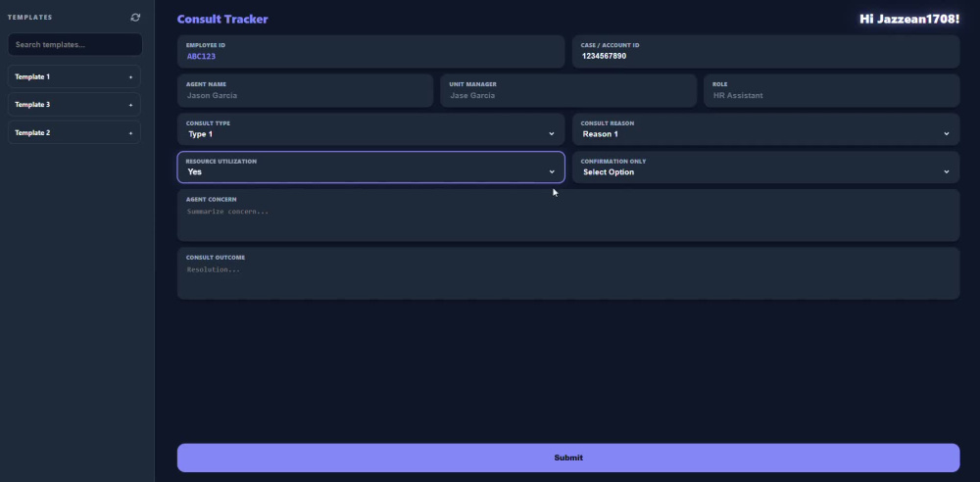Select Template 1 in sidebar
The image size is (980, 482).
(x=74, y=76)
